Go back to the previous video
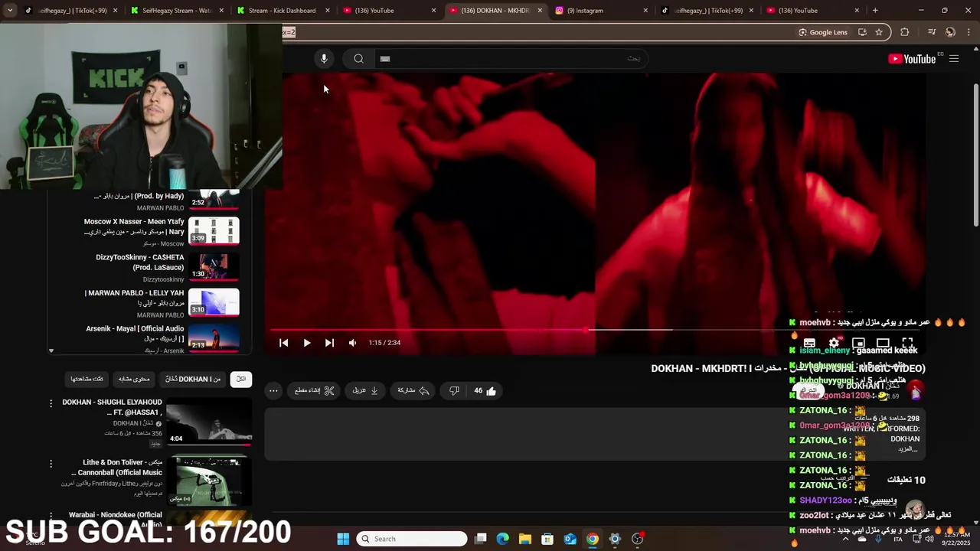Screen dimensions: 980x551 (x=283, y=343)
